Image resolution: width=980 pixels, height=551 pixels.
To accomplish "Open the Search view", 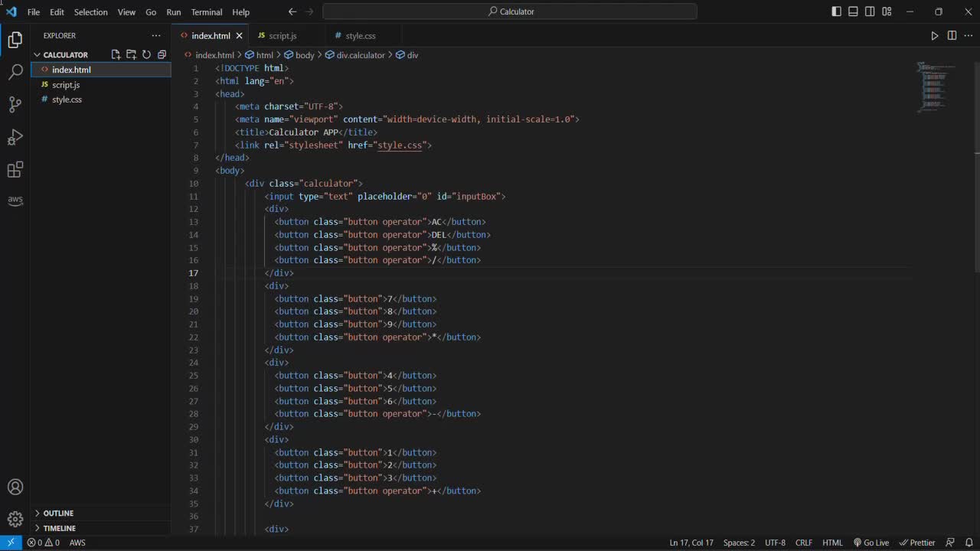I will [x=15, y=73].
